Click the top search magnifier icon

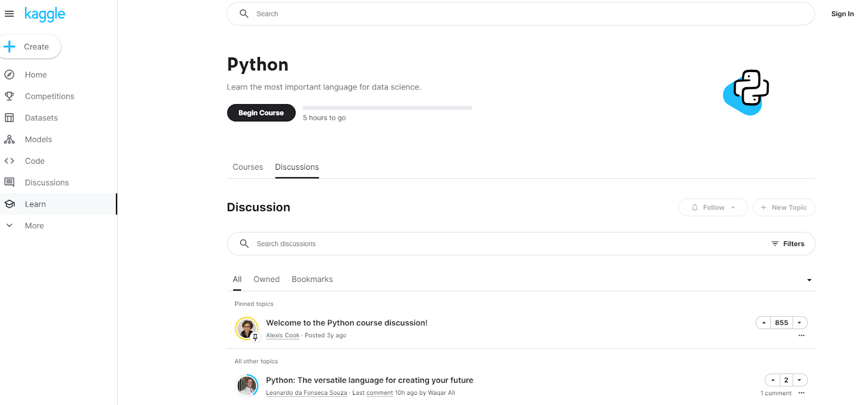coord(244,14)
